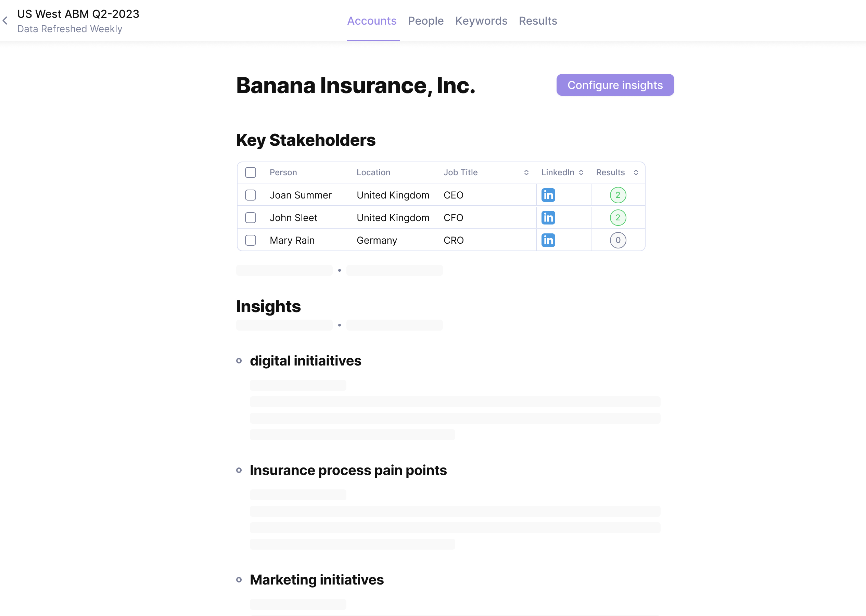This screenshot has width=866, height=616.
Task: Open Joan Summer's LinkedIn profile icon
Action: [x=548, y=195]
